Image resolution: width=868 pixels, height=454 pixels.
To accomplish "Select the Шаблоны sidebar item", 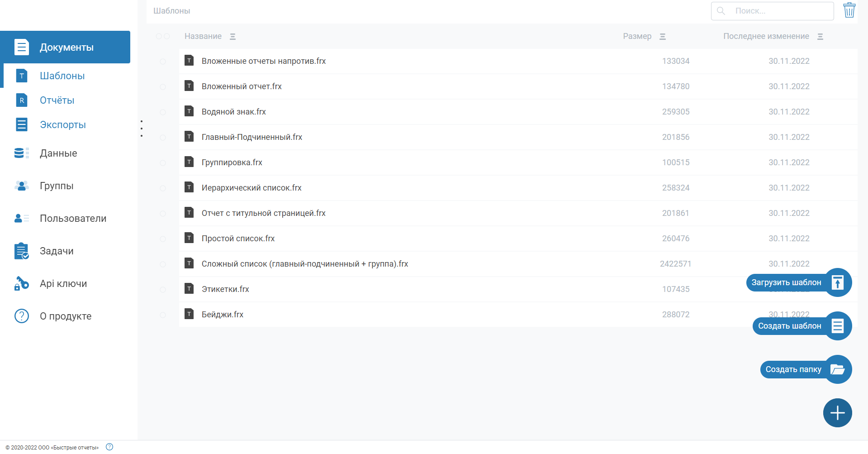I will tap(65, 76).
